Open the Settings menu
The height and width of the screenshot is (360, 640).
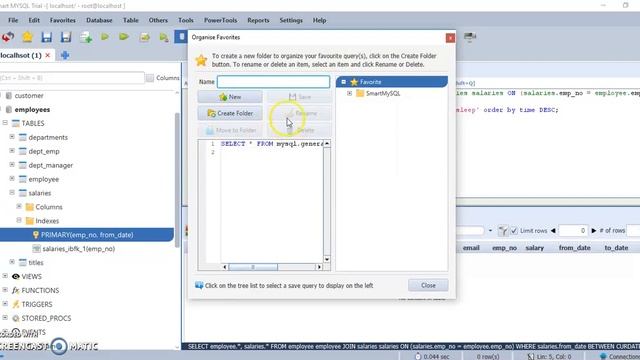point(291,20)
